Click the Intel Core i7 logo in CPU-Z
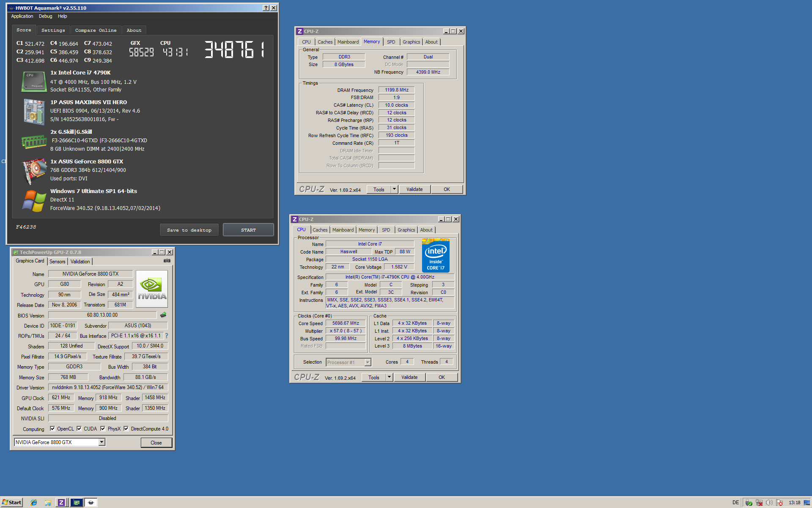Viewport: 812px width, 508px height. click(x=436, y=256)
